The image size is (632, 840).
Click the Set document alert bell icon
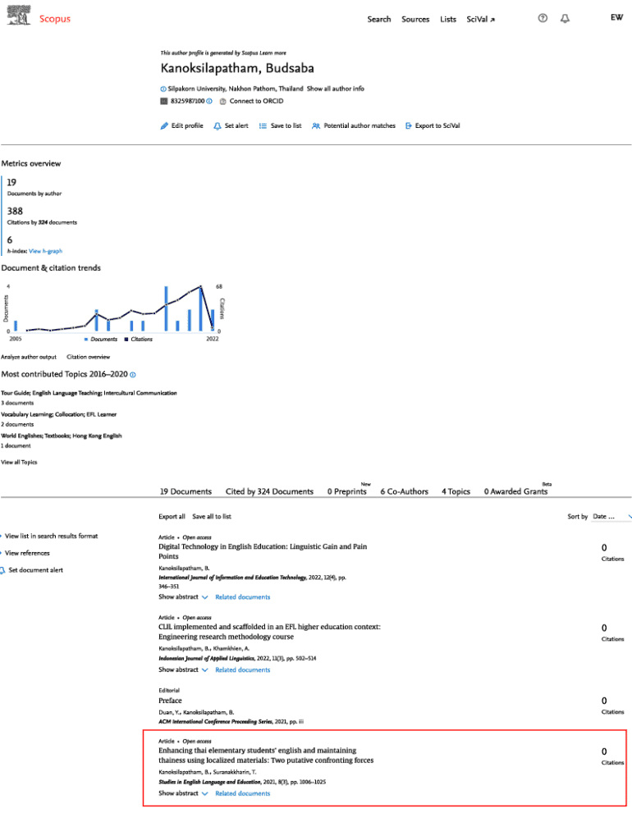pos(2,570)
